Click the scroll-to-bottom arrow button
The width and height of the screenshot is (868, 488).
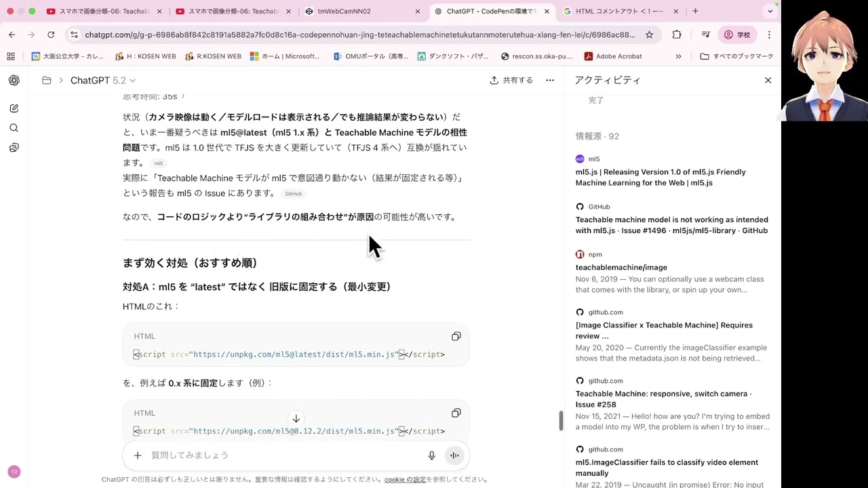pos(296,419)
